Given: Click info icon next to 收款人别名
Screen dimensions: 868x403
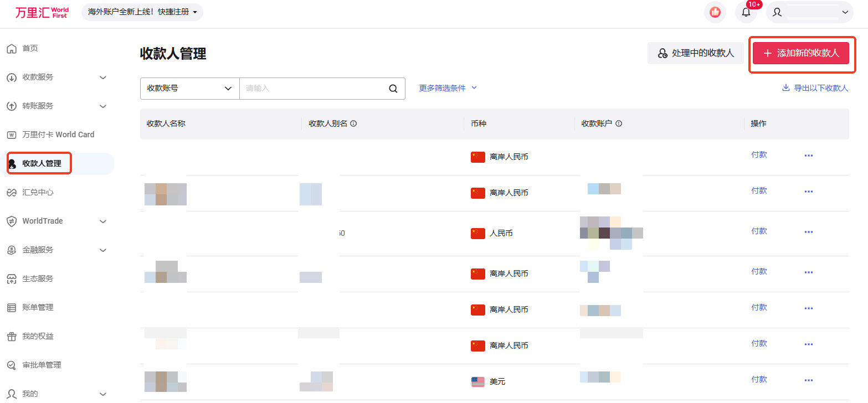Looking at the screenshot, I should pos(353,124).
